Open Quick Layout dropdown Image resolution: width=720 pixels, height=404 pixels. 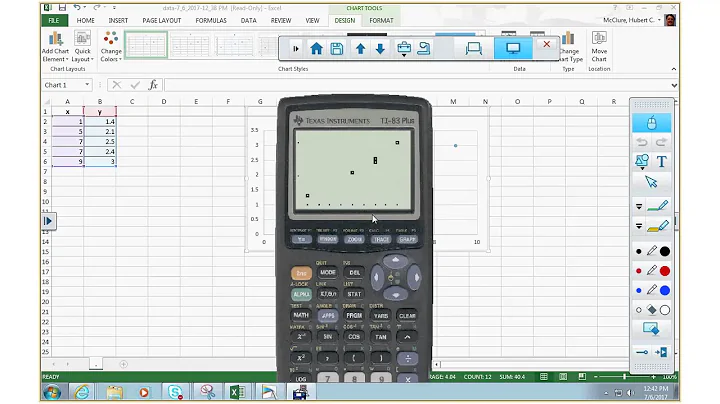[83, 47]
